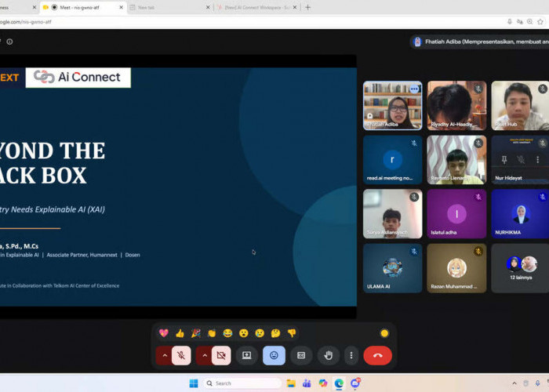Switch to the AI Connect Workspace tab

click(256, 7)
